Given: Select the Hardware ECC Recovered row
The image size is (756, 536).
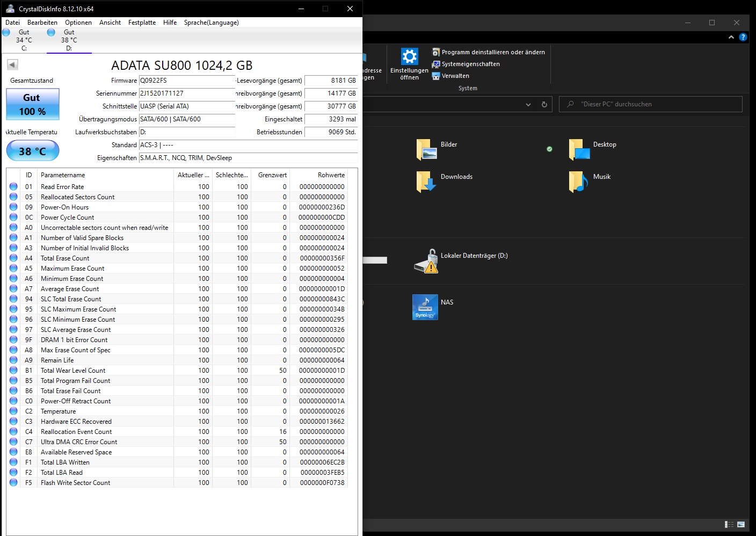Looking at the screenshot, I should pyautogui.click(x=177, y=422).
